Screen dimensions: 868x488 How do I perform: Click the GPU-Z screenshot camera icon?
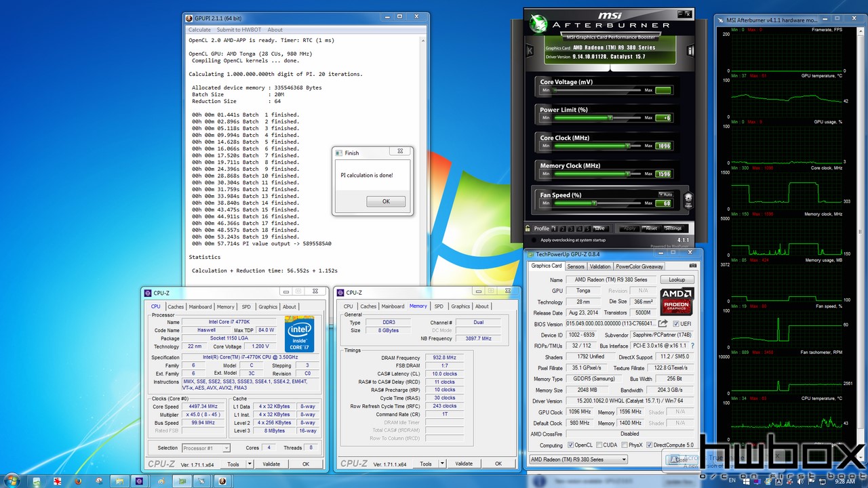(x=692, y=266)
